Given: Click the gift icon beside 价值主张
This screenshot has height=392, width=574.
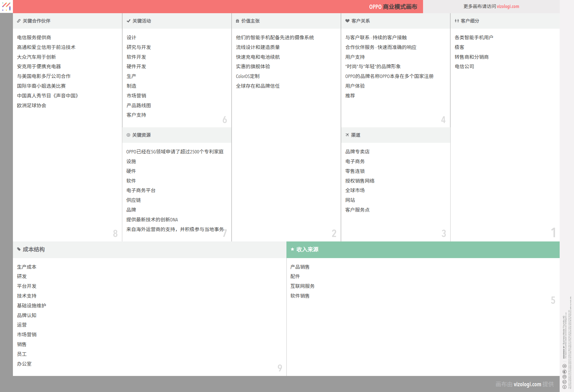Looking at the screenshot, I should 237,21.
